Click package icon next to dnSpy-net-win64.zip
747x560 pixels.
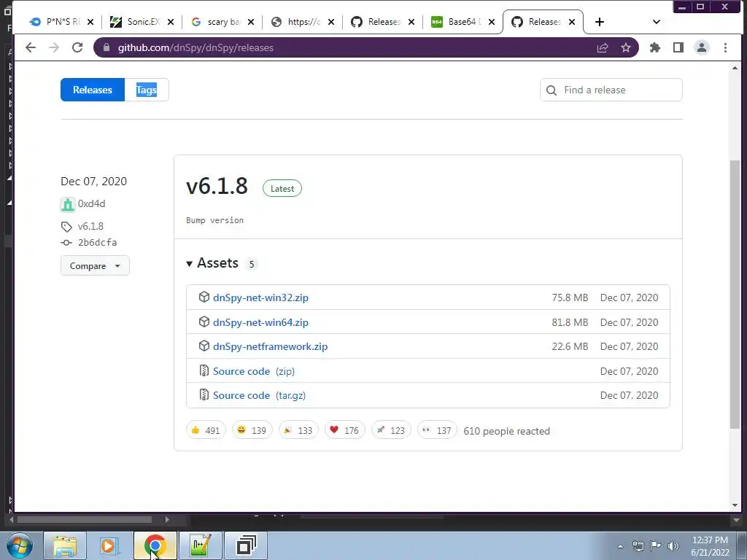(204, 322)
